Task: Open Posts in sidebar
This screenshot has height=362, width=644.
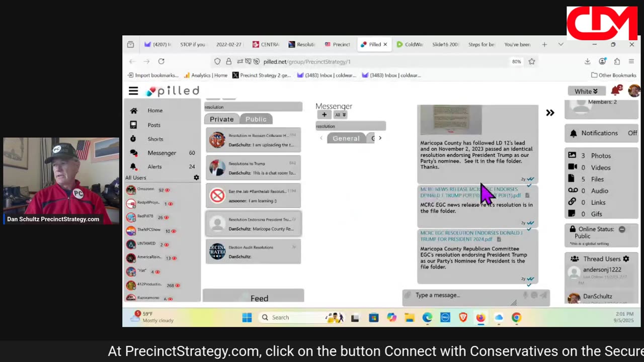Action: coord(154,125)
